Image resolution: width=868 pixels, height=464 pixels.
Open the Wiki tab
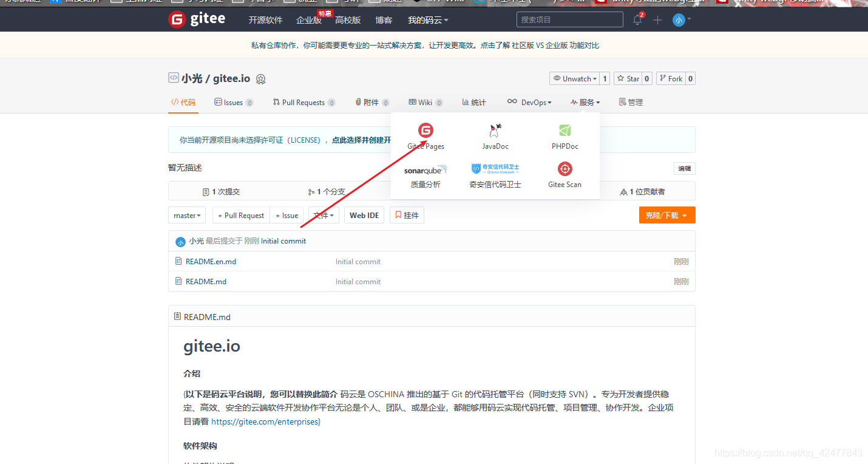(422, 102)
